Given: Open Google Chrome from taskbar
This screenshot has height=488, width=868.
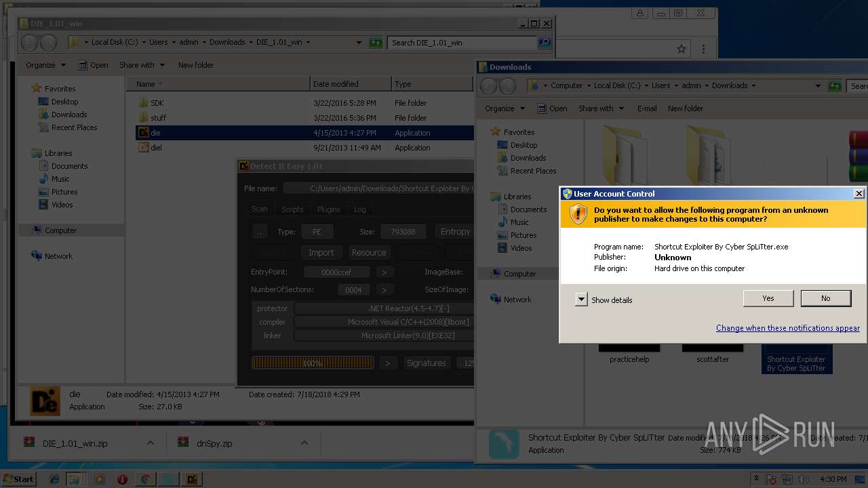Looking at the screenshot, I should (145, 479).
